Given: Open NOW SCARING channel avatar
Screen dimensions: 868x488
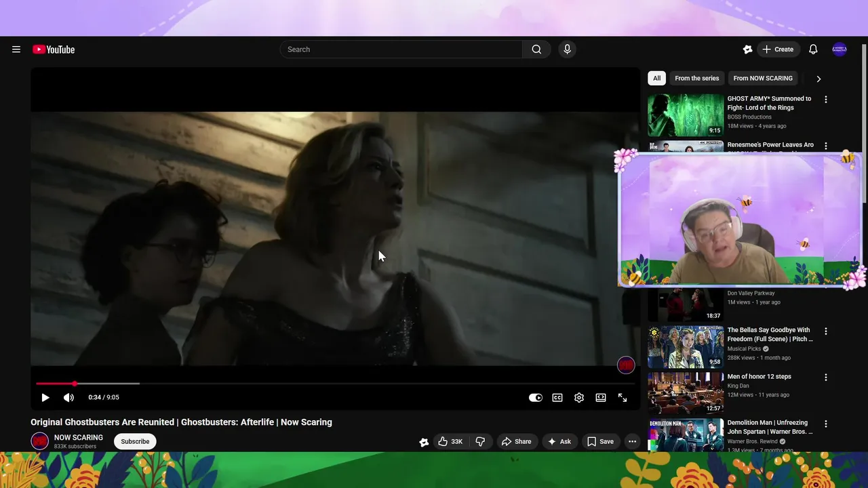Looking at the screenshot, I should click(x=40, y=441).
